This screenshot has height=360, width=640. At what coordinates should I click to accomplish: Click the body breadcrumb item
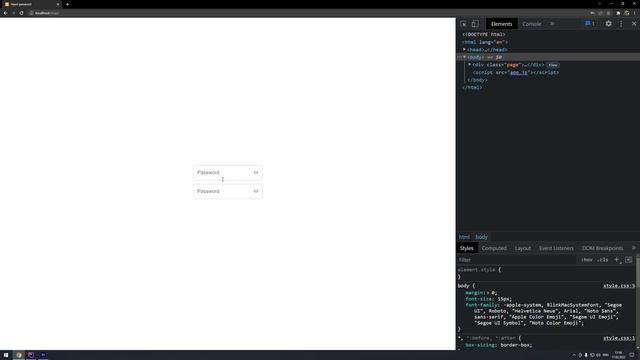[481, 237]
